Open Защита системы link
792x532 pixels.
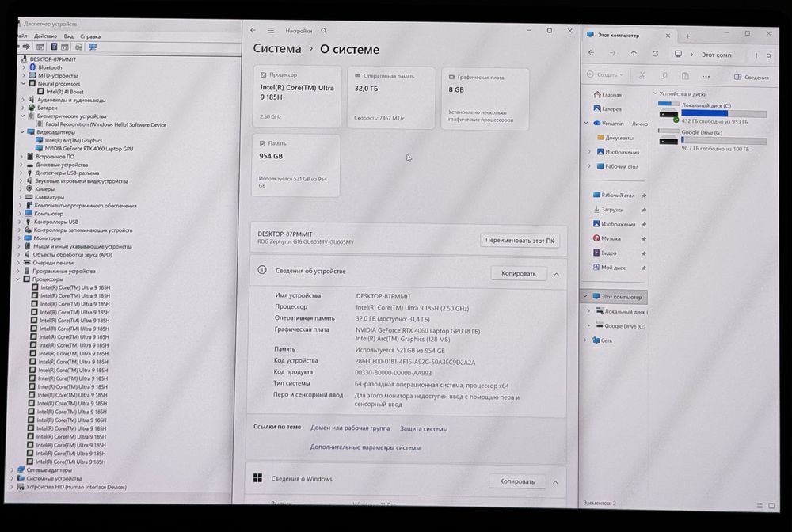pos(424,428)
